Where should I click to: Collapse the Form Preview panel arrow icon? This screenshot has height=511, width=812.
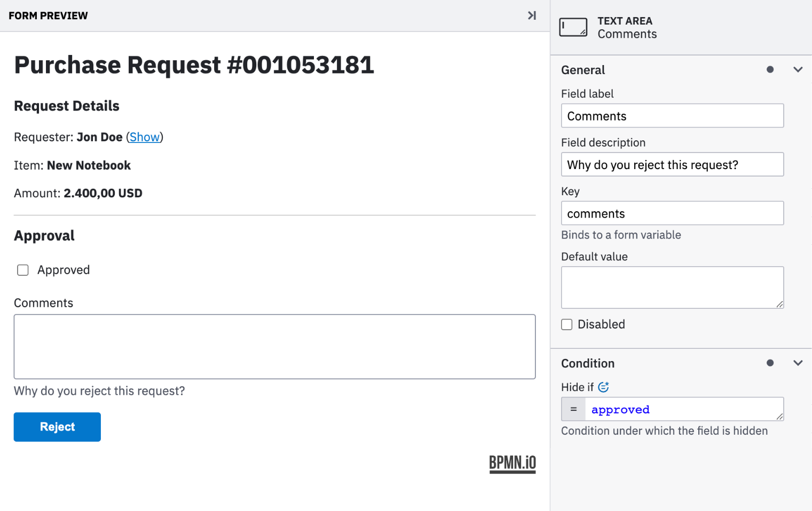tap(532, 15)
